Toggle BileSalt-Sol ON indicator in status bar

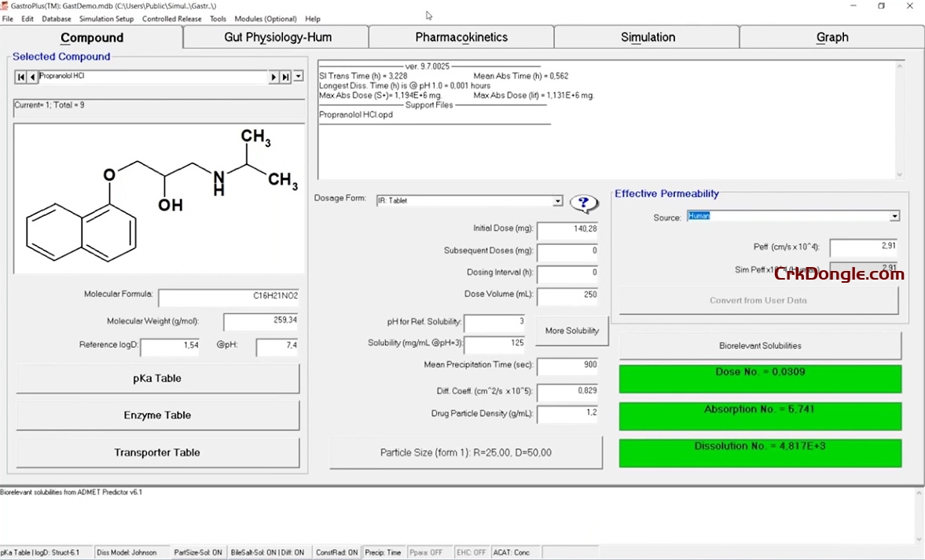268,552
